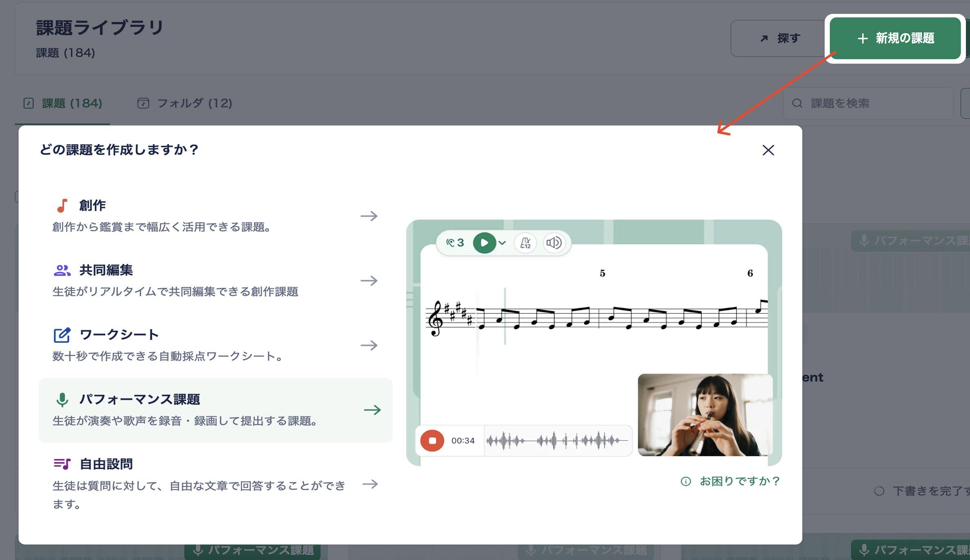970x560 pixels.
Task: Click the sheet music staff in preview
Action: (x=597, y=318)
